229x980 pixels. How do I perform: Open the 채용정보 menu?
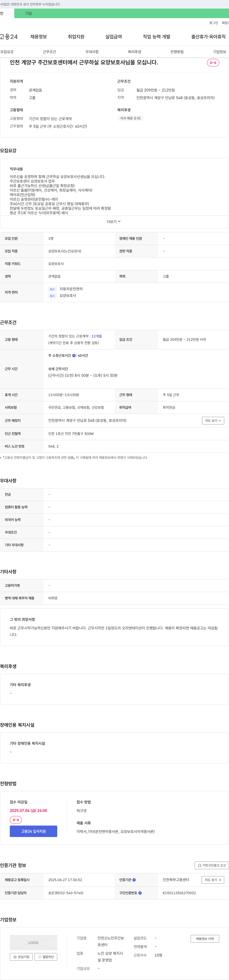pyautogui.click(x=38, y=36)
